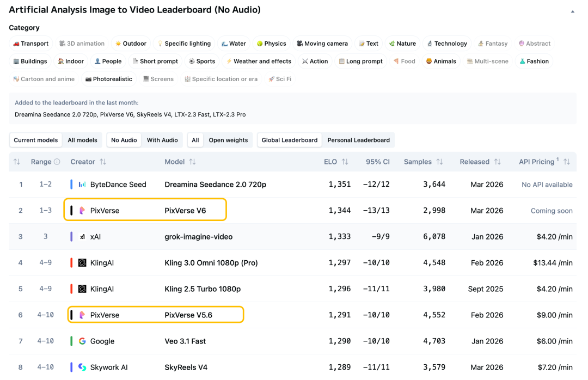Viewport: 588px width, 380px height.
Task: Click the PixVerse logo in V6 row
Action: point(82,211)
